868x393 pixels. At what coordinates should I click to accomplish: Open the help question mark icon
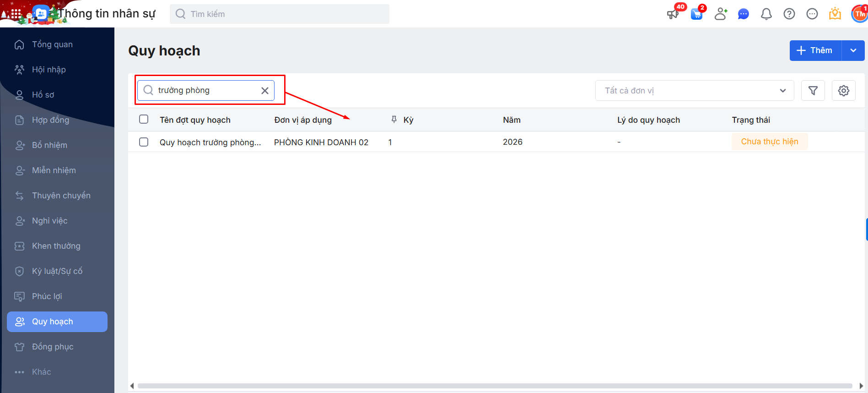[x=789, y=14]
